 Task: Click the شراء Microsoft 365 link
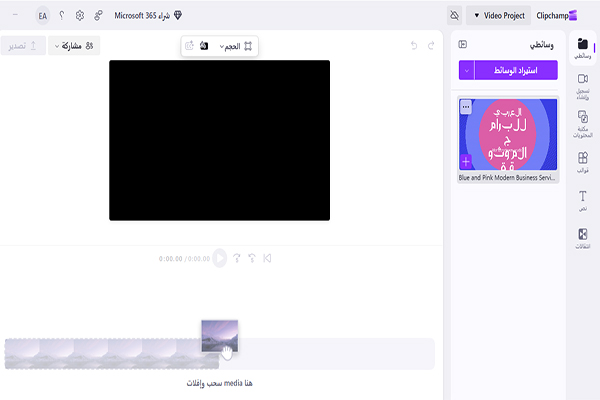[142, 16]
